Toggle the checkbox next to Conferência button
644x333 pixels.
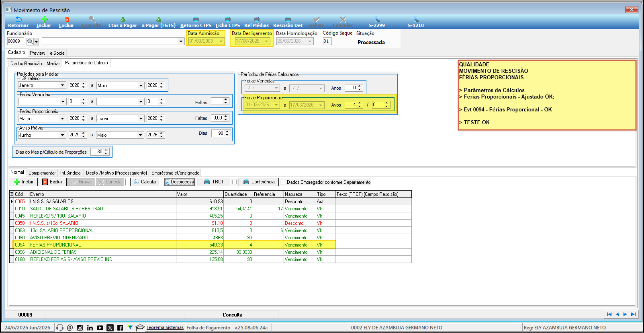[x=235, y=182]
